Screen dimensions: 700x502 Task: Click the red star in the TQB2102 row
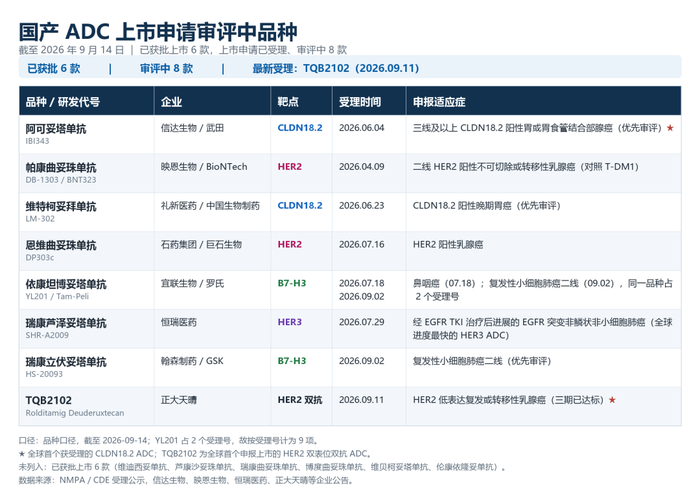click(x=612, y=400)
